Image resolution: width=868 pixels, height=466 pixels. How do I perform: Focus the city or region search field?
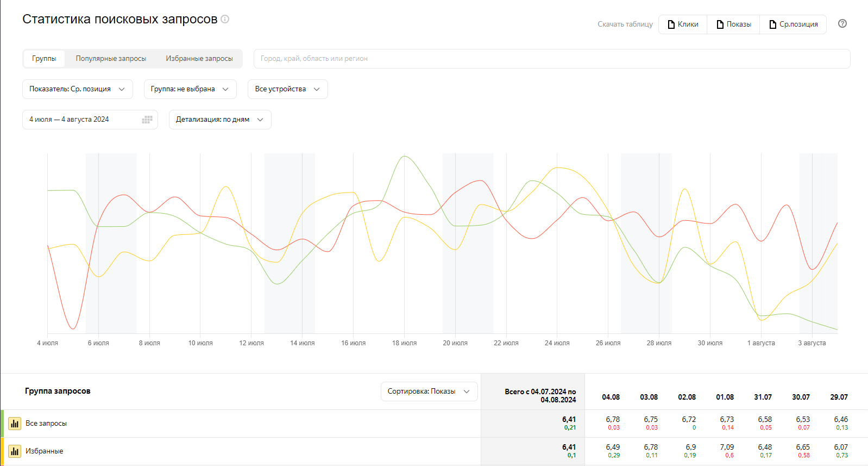(x=552, y=59)
